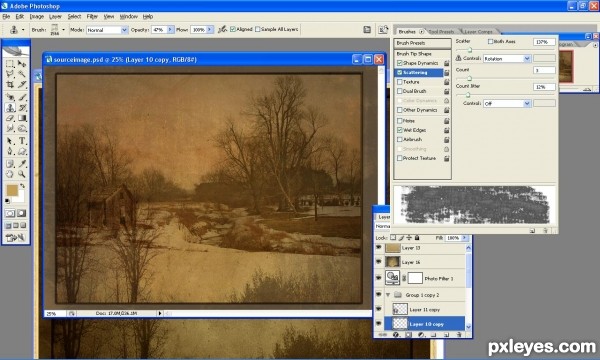The height and width of the screenshot is (360, 600).
Task: Open the Window menu
Action: (x=129, y=16)
